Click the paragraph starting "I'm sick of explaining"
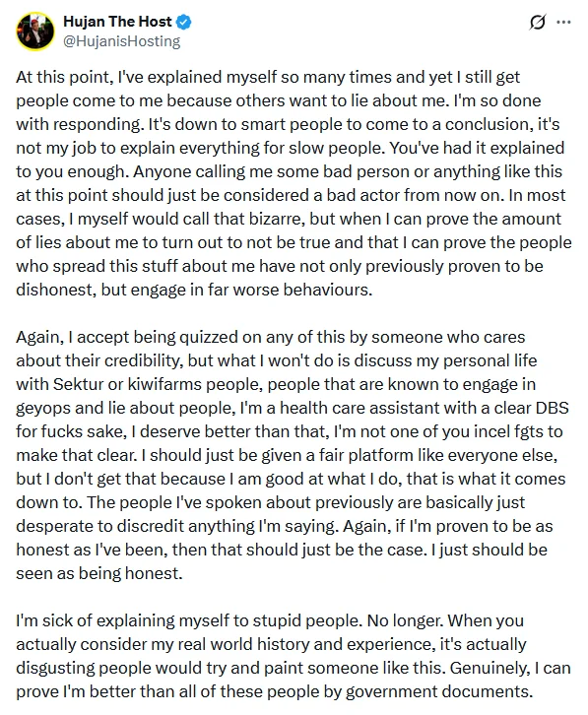 click(x=294, y=656)
